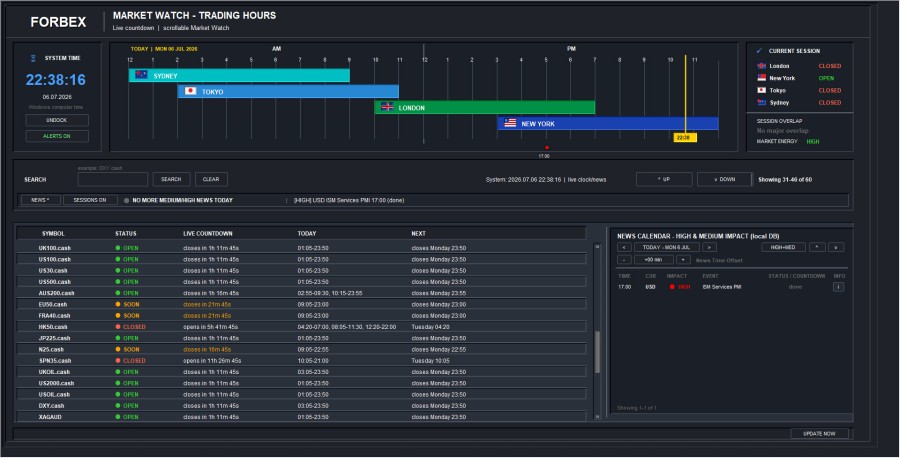Viewport: 900px width, 458px height.
Task: Click the yellow 22:38 current time marker
Action: click(x=684, y=138)
